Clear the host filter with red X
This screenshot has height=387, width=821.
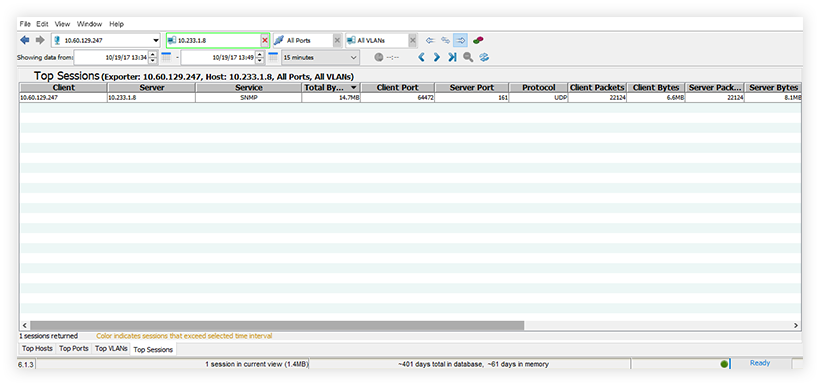tap(265, 40)
